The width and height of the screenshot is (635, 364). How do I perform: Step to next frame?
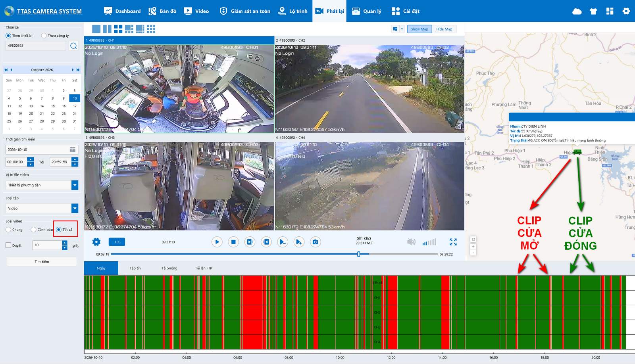click(250, 242)
